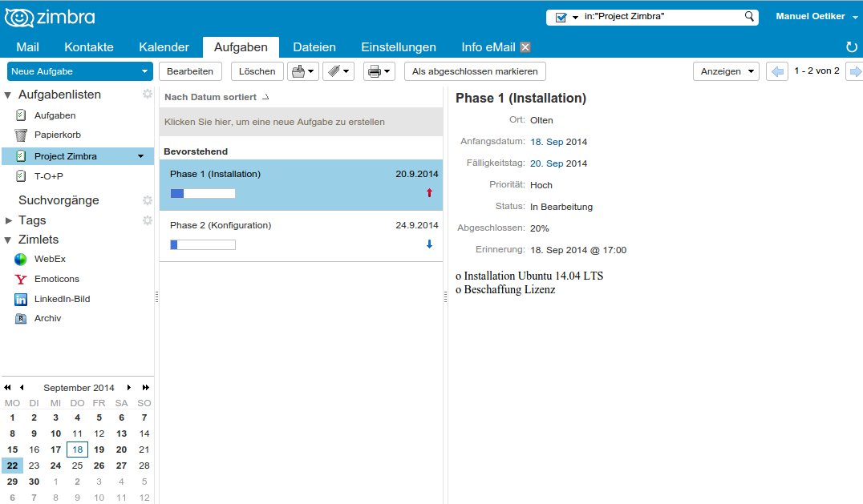Select the T-O+P task list
Screen dimensions: 863x504
click(x=48, y=176)
